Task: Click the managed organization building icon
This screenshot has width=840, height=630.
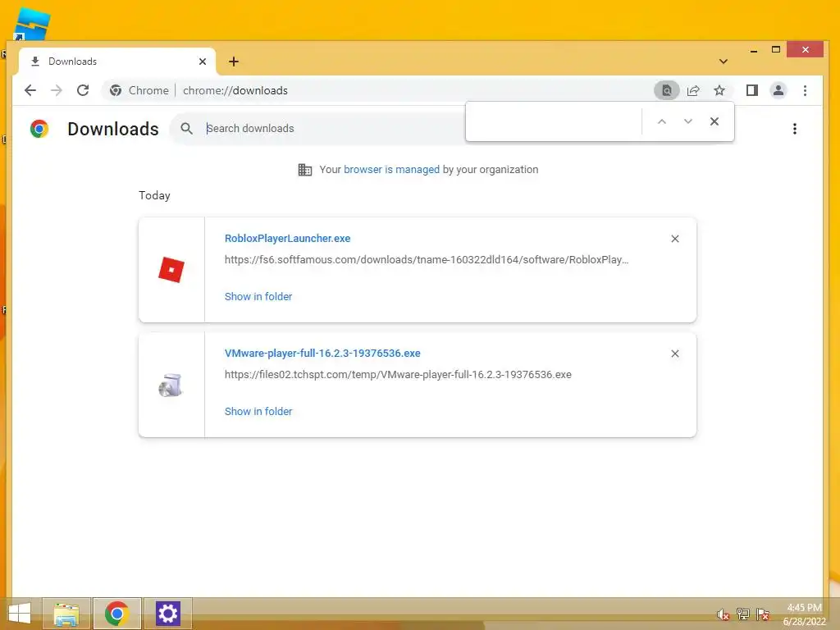Action: tap(305, 170)
